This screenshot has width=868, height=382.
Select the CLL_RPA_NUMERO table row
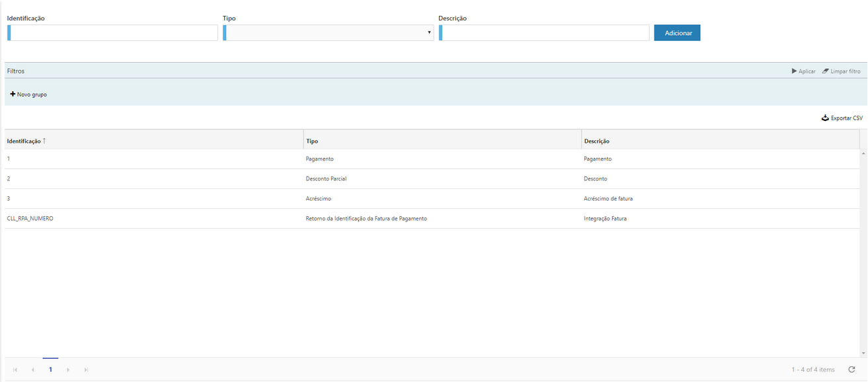click(x=30, y=219)
